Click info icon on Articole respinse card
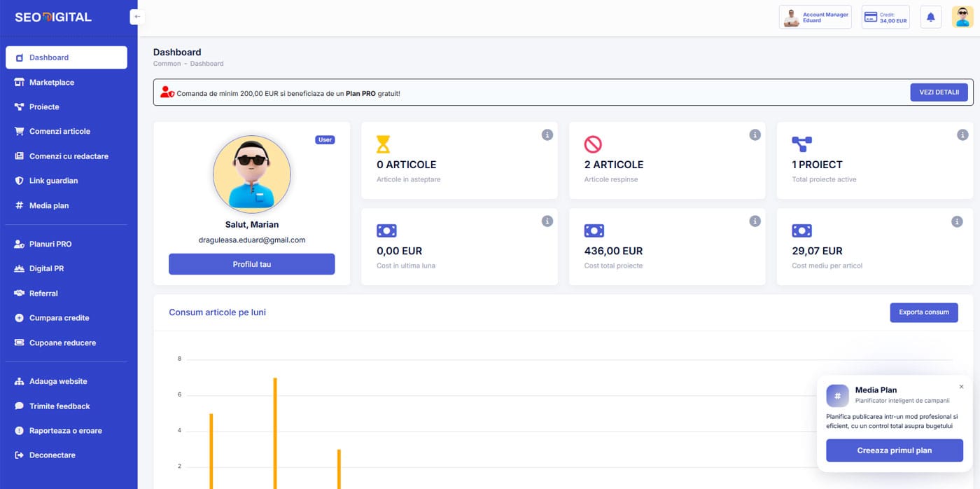Image resolution: width=980 pixels, height=489 pixels. (x=755, y=135)
